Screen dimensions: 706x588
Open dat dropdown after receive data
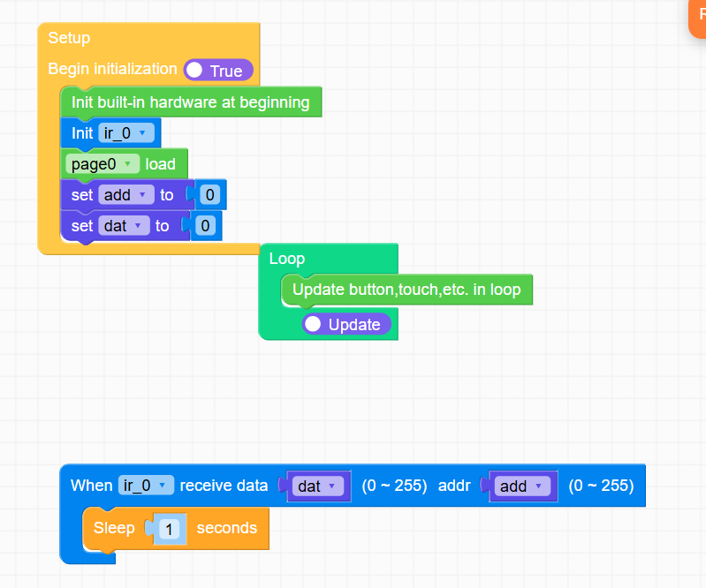pos(318,486)
